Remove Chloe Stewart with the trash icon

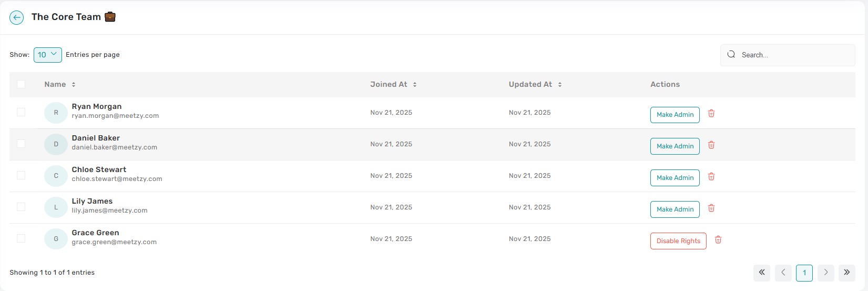click(711, 177)
